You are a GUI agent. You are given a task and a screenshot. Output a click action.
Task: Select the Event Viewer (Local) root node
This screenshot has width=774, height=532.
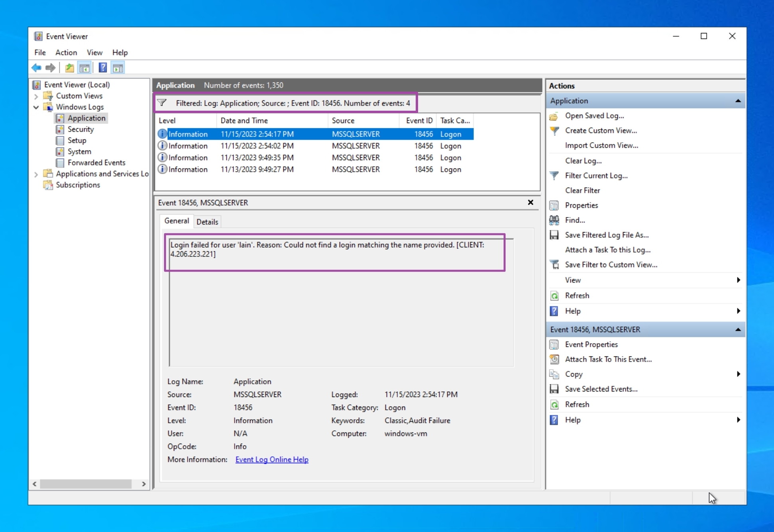point(77,85)
